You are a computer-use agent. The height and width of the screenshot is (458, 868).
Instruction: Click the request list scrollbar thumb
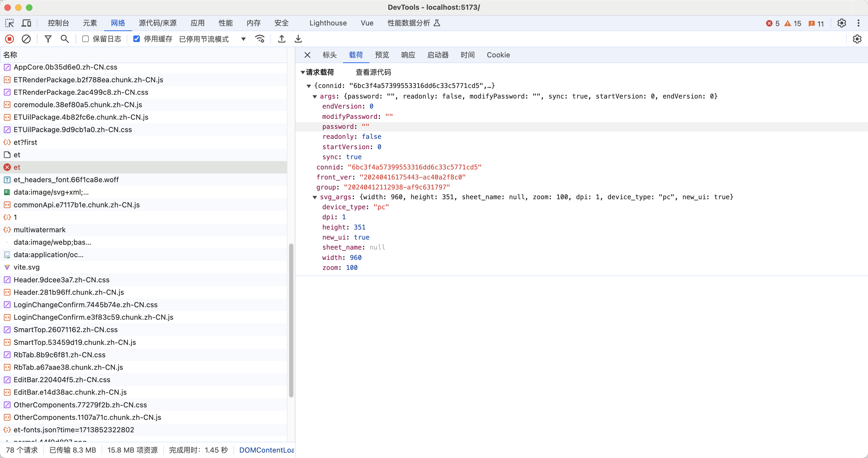click(x=291, y=320)
